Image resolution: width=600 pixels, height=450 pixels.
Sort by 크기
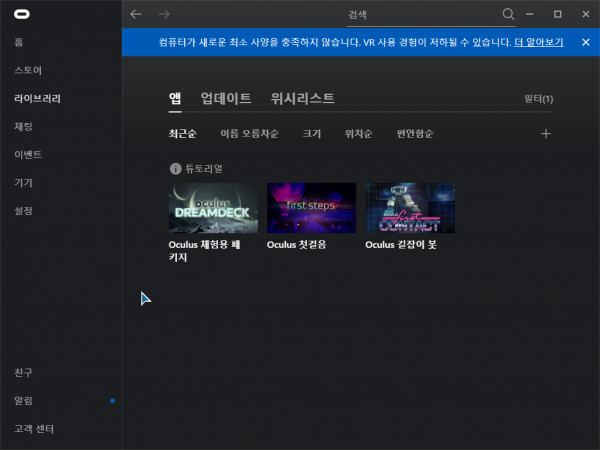coord(311,134)
